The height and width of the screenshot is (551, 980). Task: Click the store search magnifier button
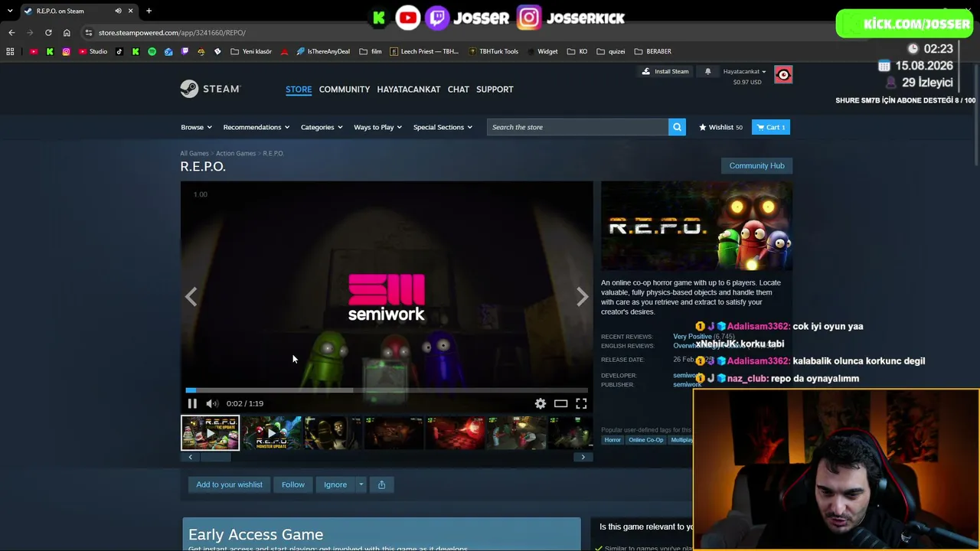tap(677, 127)
